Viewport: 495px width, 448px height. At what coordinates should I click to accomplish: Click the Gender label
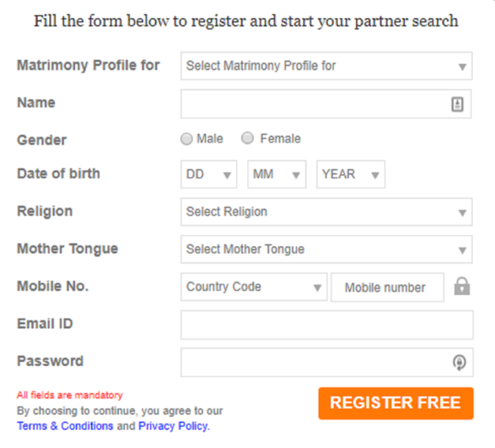pyautogui.click(x=42, y=140)
